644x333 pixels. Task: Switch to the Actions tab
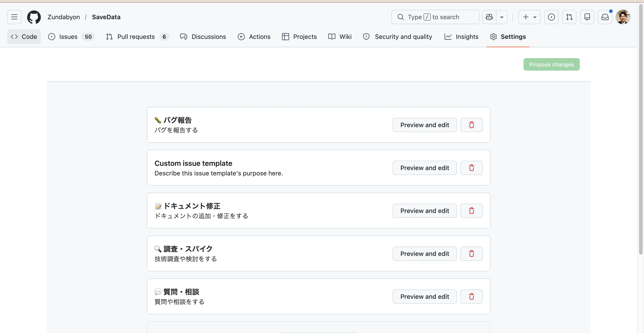pos(254,36)
